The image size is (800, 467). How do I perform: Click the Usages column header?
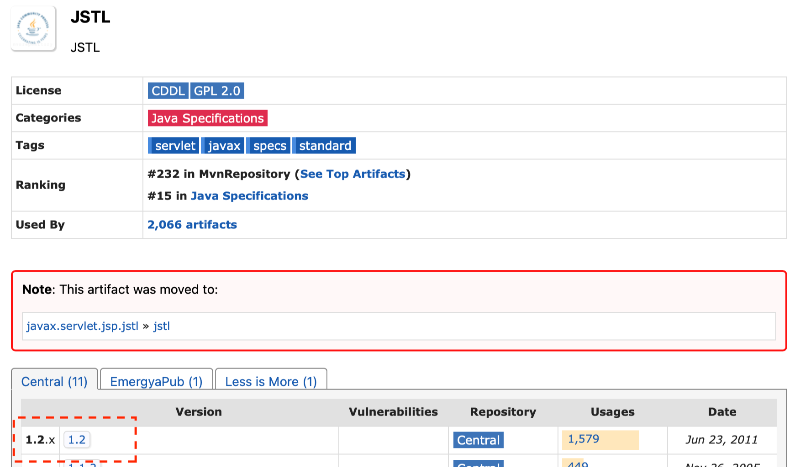[613, 412]
